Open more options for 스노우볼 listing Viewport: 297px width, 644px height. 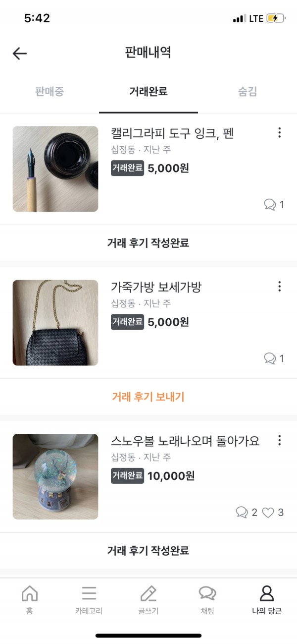280,440
